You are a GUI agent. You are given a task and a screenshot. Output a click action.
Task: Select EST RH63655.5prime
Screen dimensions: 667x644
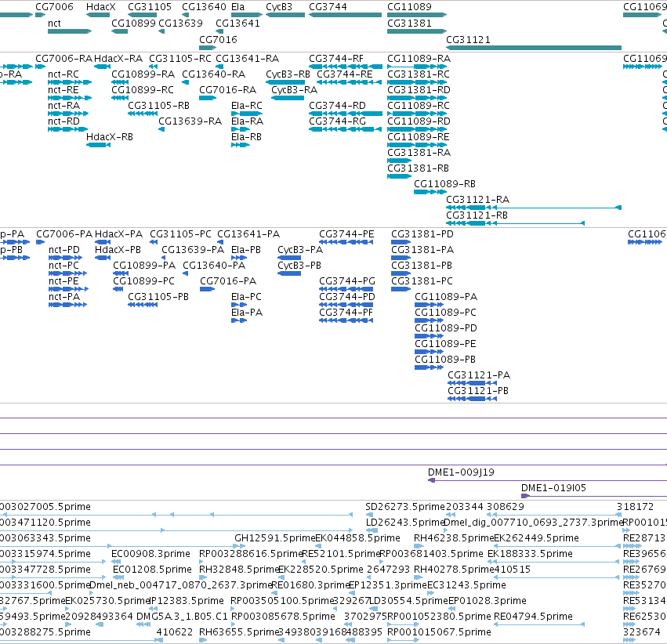[203, 641]
